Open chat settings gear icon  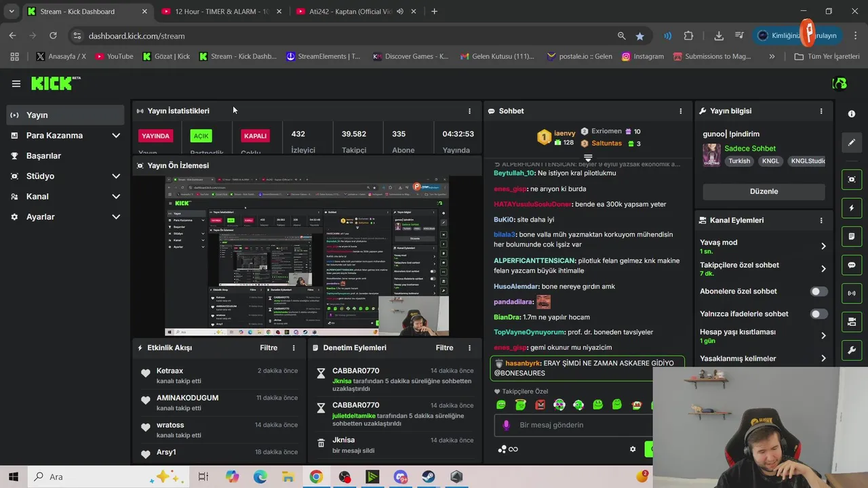click(633, 449)
